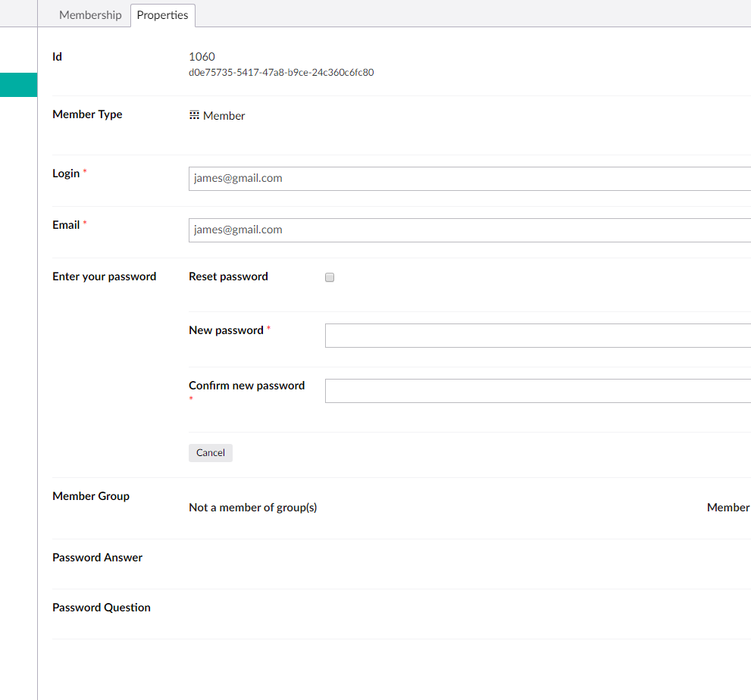Click the teal highlighted sidebar item
751x700 pixels.
click(x=18, y=84)
